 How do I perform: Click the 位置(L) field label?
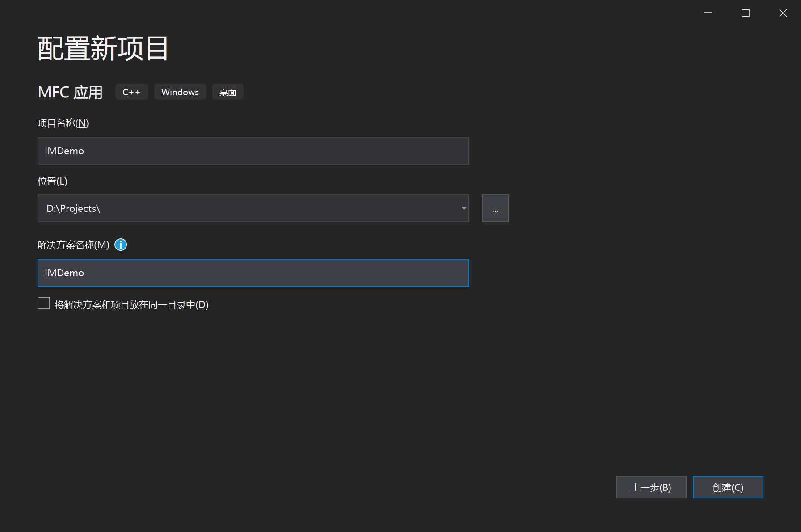pyautogui.click(x=52, y=182)
